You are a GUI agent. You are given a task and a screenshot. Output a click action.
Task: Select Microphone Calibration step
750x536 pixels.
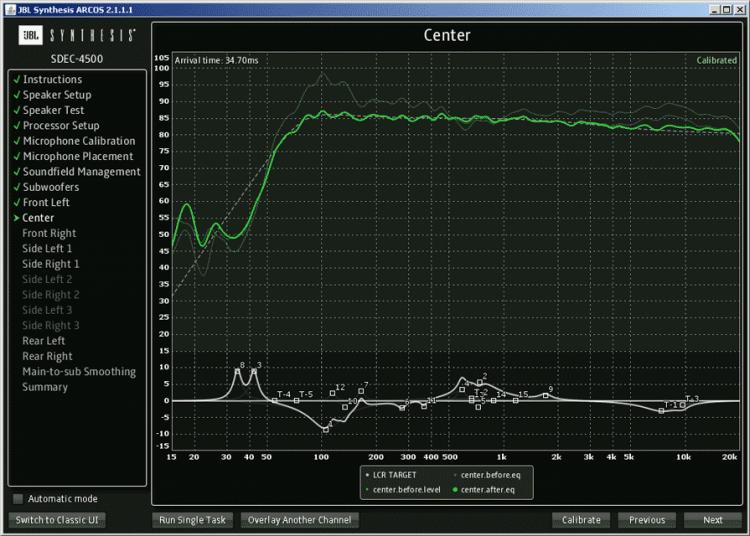pos(79,141)
